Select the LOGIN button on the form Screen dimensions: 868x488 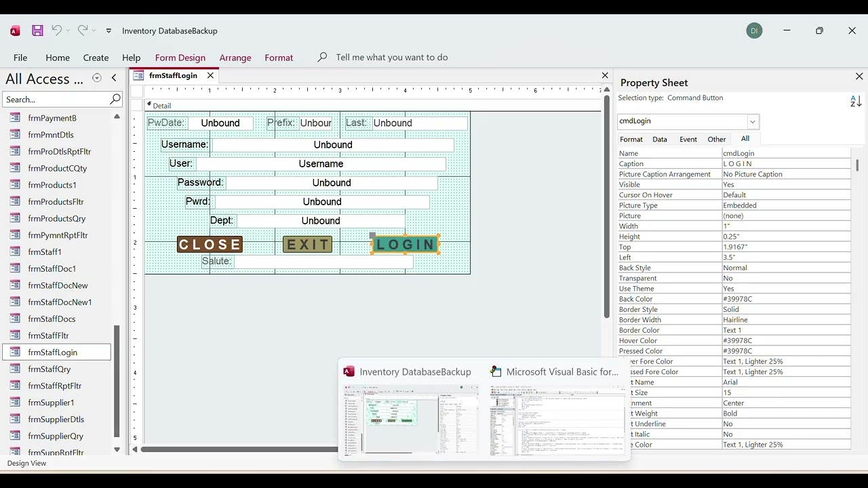click(x=406, y=245)
